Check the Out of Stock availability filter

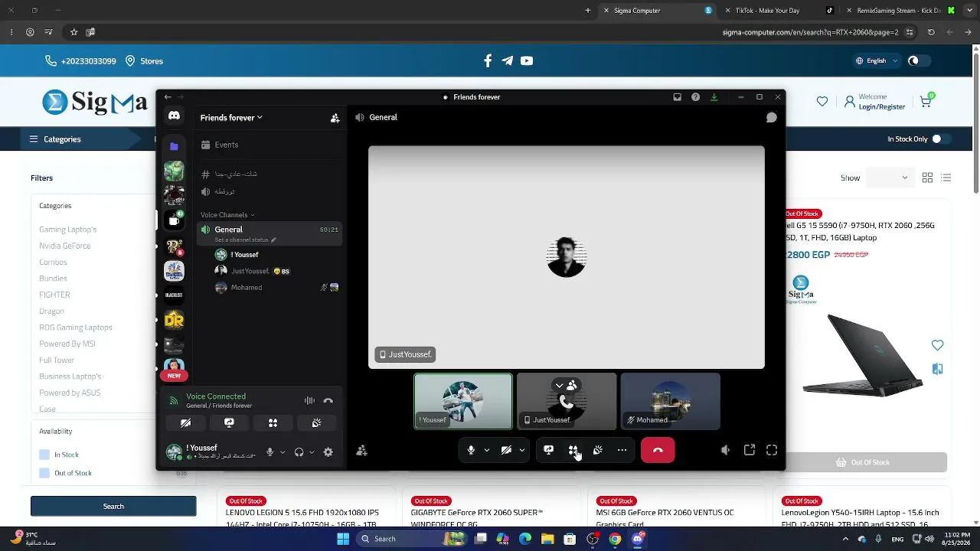pos(44,473)
